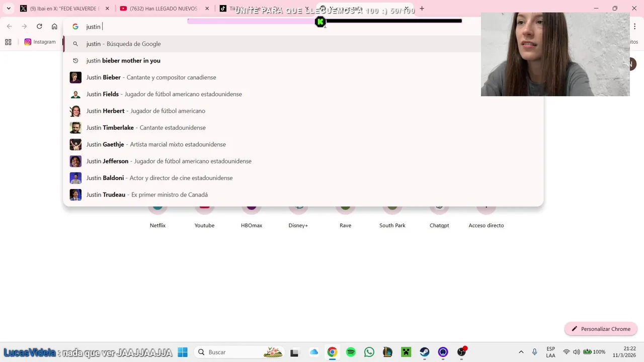Choose the Justin Trudeau suggestion
Screen dimensions: 644x362
click(303, 195)
